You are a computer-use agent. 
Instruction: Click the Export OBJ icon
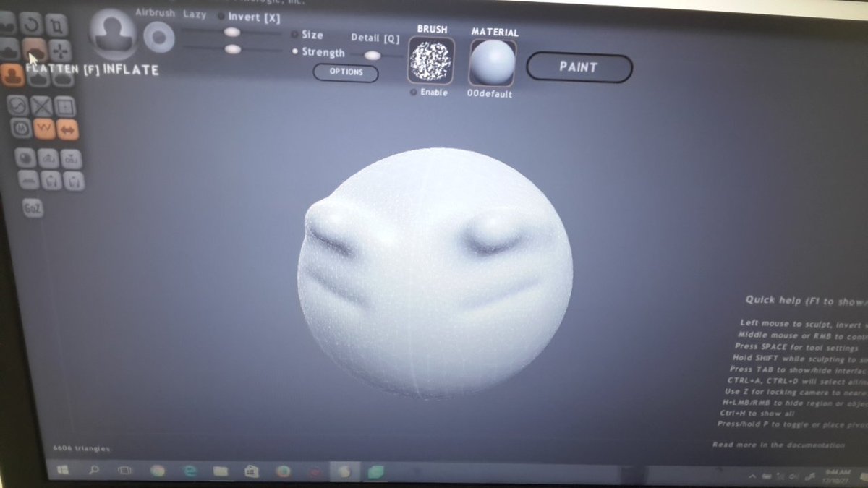(x=72, y=159)
